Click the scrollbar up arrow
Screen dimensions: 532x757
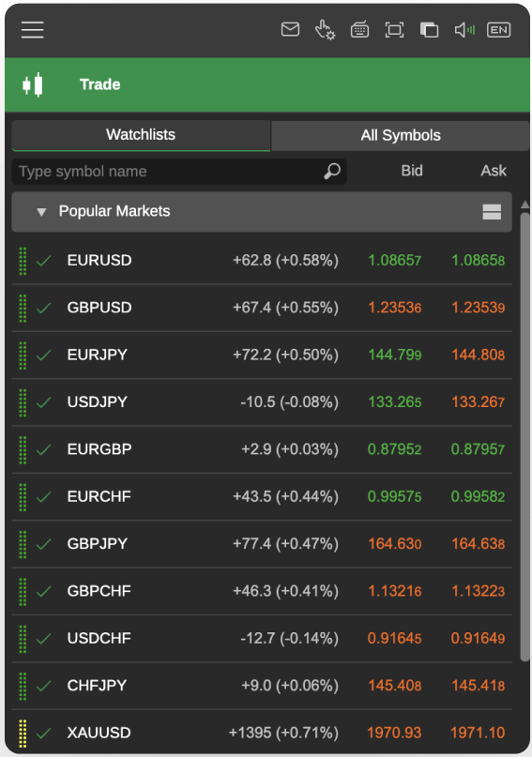[524, 204]
